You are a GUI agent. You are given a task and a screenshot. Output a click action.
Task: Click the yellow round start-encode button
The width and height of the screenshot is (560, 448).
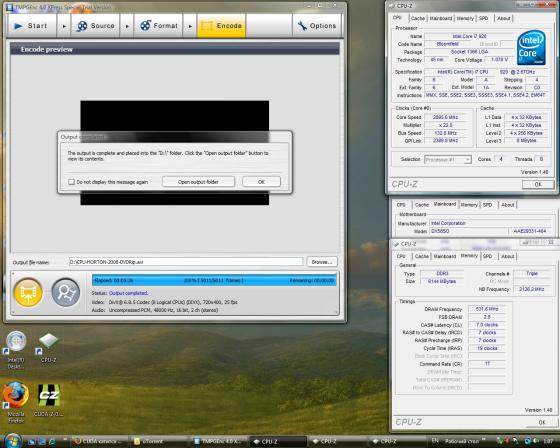[28, 293]
